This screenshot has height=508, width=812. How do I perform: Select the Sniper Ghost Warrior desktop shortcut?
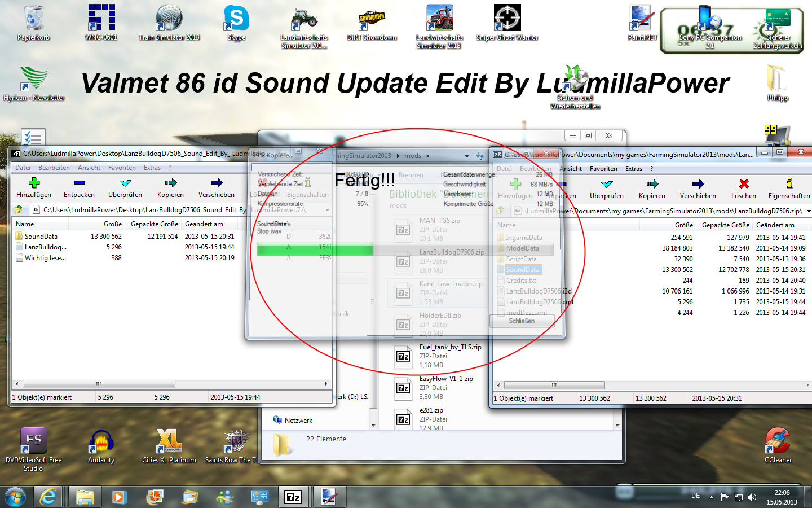click(x=507, y=23)
